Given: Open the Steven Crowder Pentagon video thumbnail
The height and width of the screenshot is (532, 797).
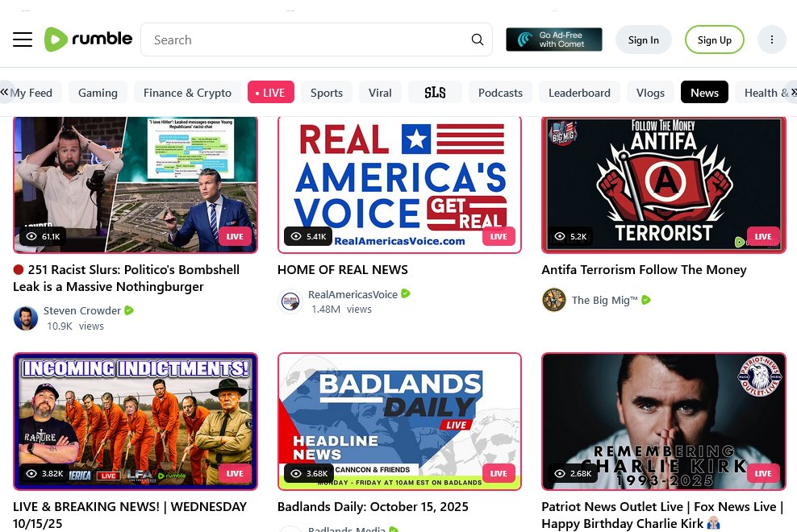Looking at the screenshot, I should (x=136, y=185).
